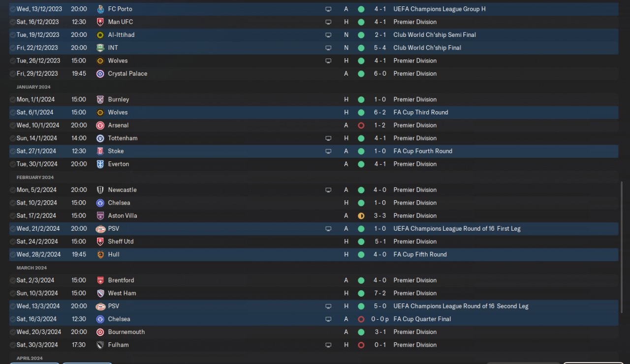Open the Crystal Palace team link
This screenshot has width=630, height=364.
(x=127, y=74)
